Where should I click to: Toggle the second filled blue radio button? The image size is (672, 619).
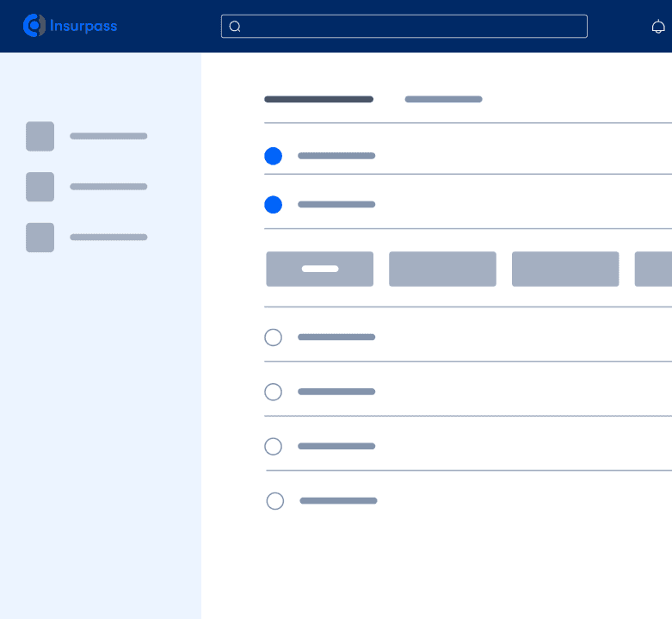pyautogui.click(x=273, y=205)
